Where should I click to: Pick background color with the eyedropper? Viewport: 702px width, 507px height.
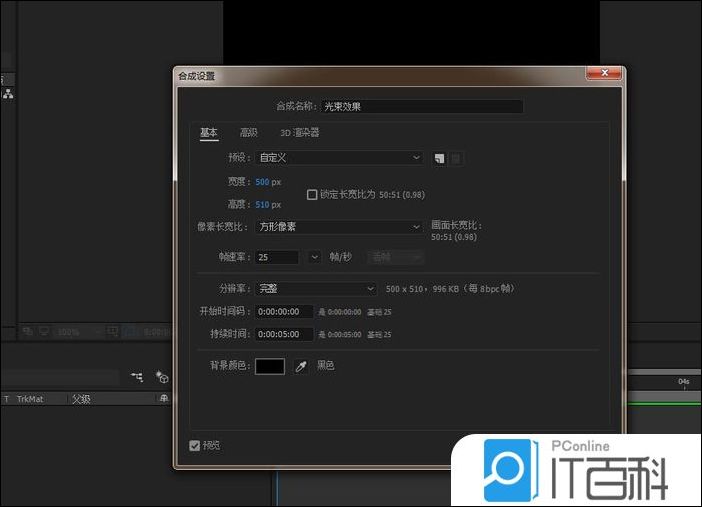click(301, 366)
